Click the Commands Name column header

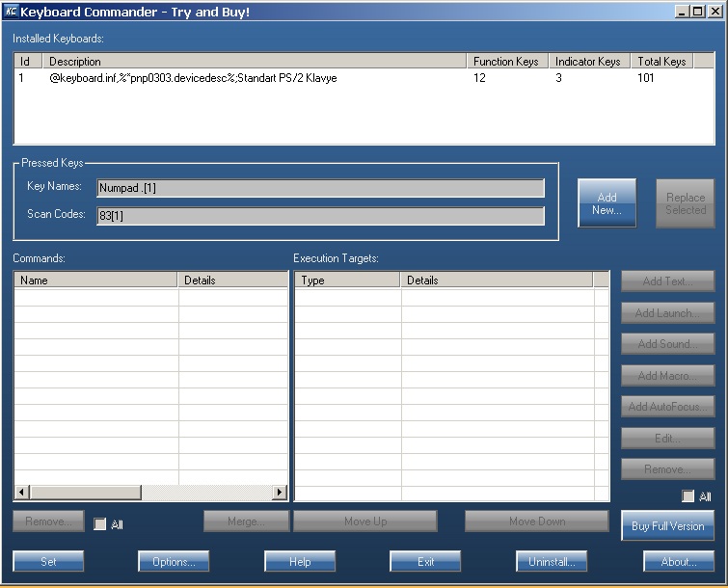click(96, 281)
